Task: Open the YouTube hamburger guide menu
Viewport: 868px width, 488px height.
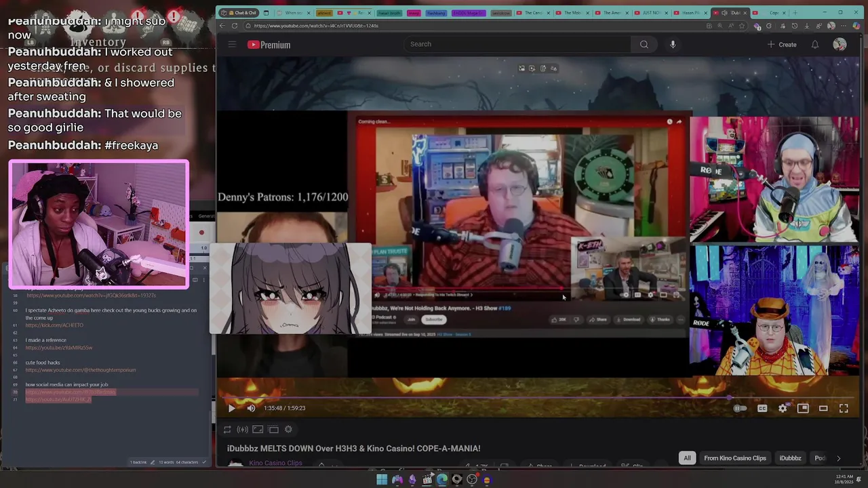Action: 232,45
